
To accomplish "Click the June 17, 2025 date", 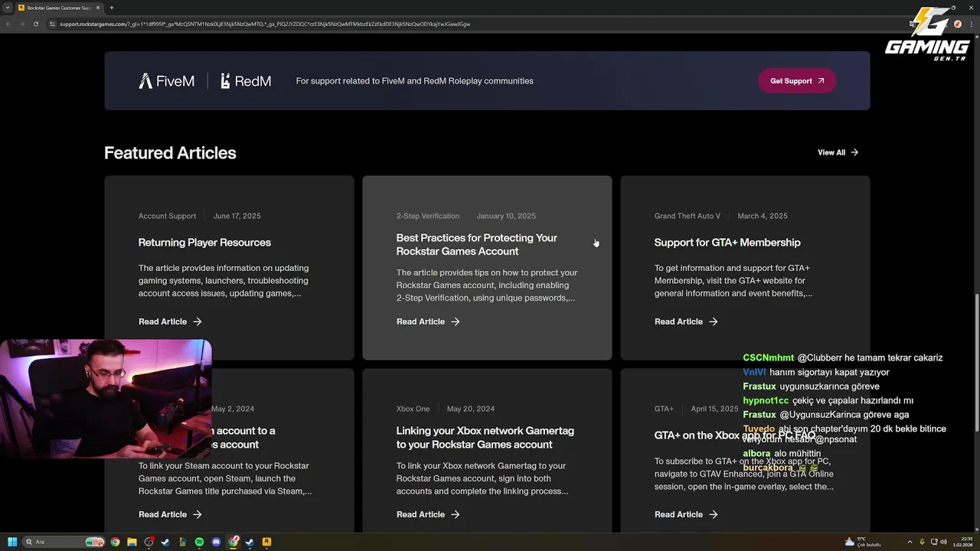I will [237, 216].
